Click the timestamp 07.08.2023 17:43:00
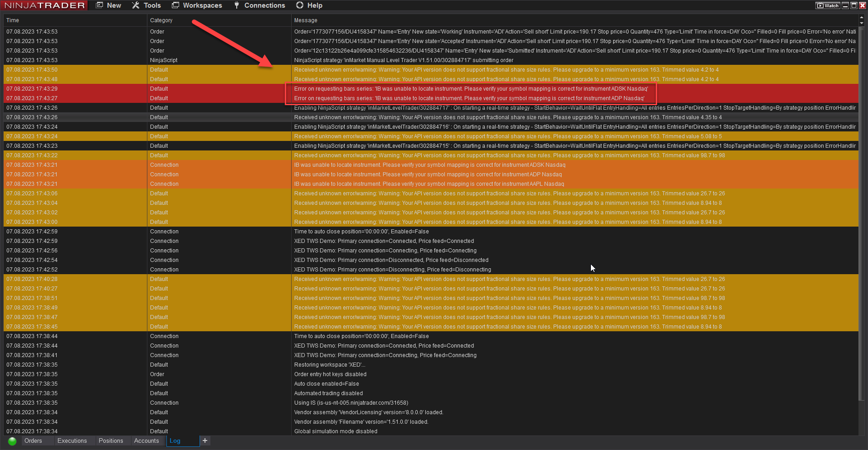Viewport: 868px width, 450px height. (x=32, y=222)
